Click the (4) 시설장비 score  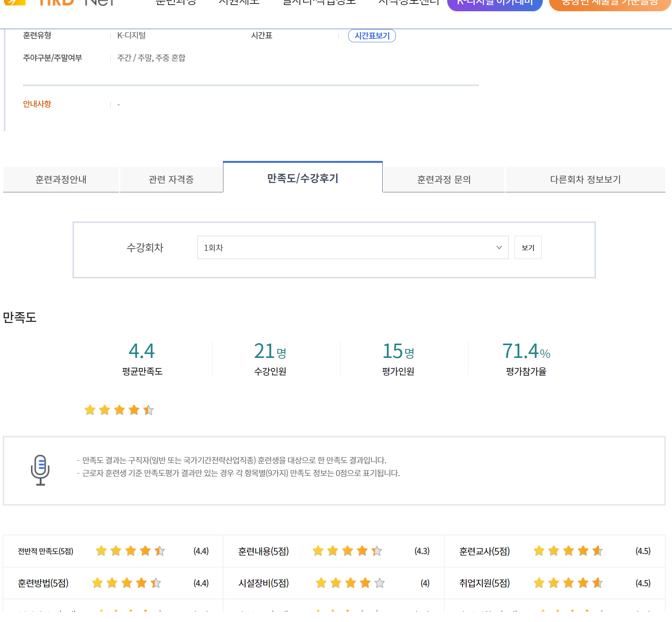click(425, 583)
